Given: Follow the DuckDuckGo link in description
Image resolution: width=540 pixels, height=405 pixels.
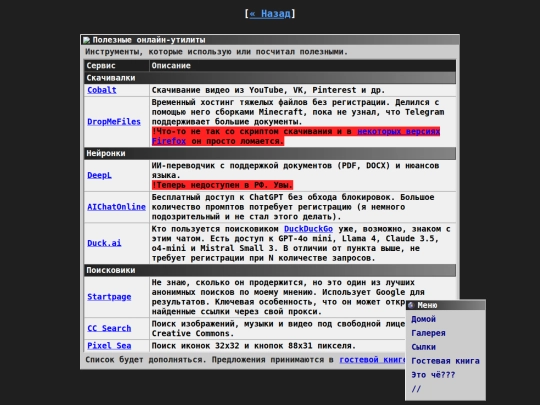Looking at the screenshot, I should pyautogui.click(x=308, y=229).
